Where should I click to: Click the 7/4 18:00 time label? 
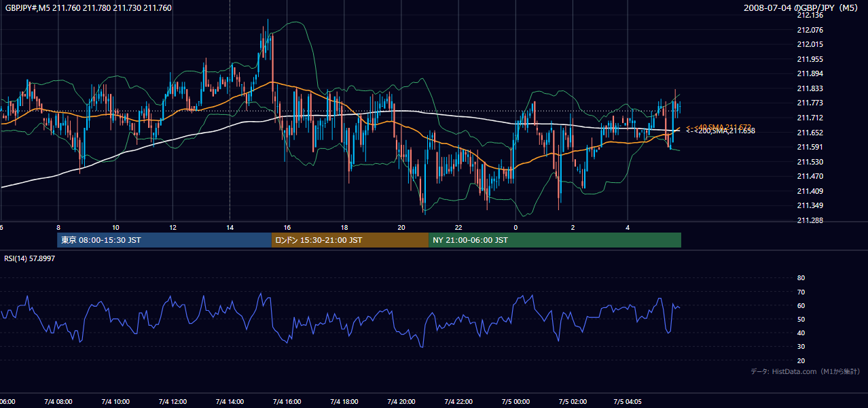[x=344, y=402]
